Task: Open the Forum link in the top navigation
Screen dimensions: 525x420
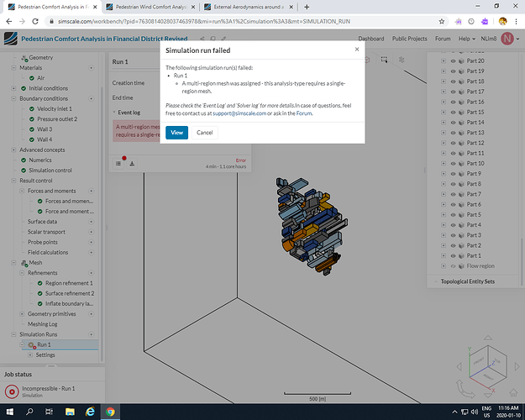Action: tap(443, 39)
